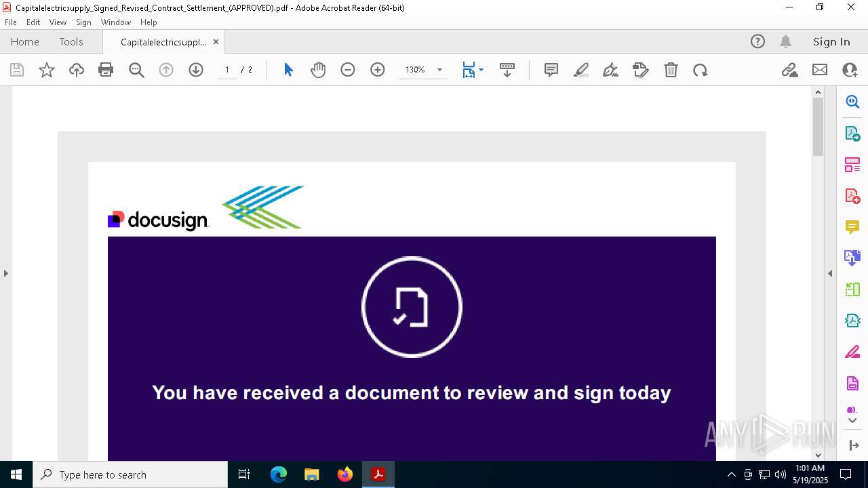The width and height of the screenshot is (868, 488).
Task: Close the Capitalelectricsuppl... document tab
Action: (216, 41)
